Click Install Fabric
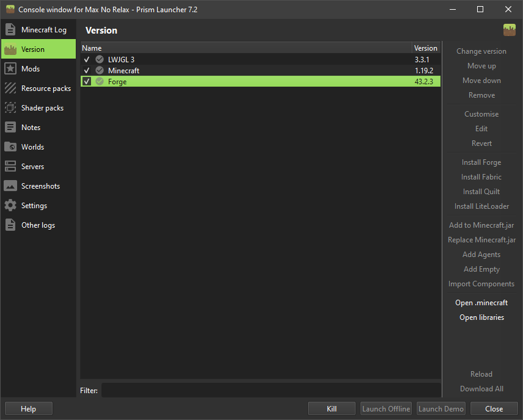Screen dimensions: 523x420 click(x=481, y=177)
